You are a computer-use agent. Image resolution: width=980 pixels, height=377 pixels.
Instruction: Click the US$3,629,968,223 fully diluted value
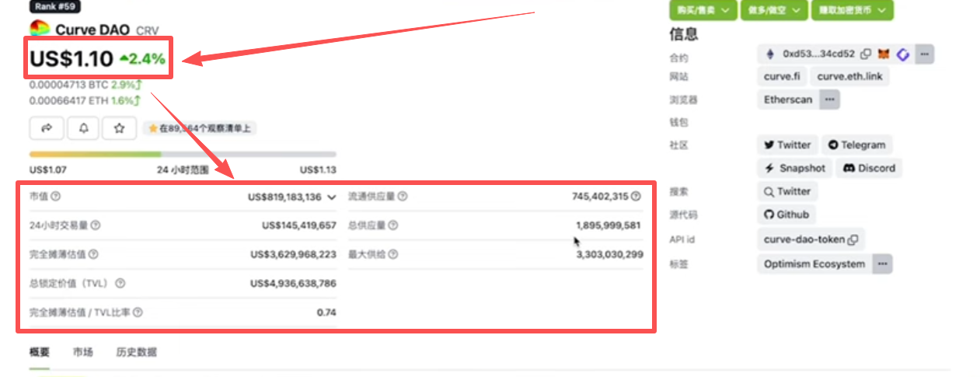pyautogui.click(x=294, y=254)
